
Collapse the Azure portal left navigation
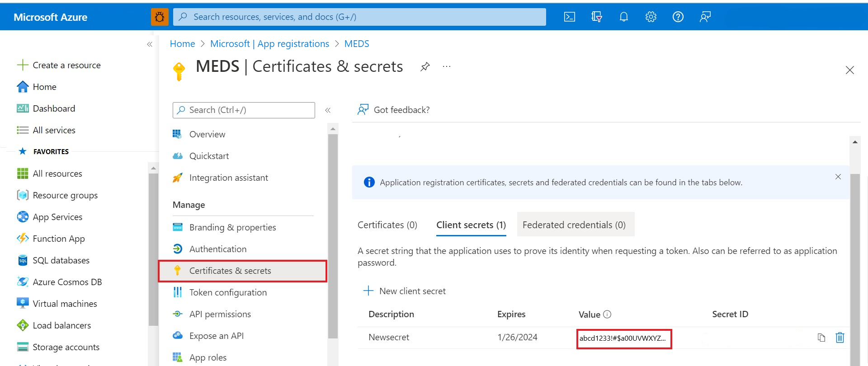150,44
